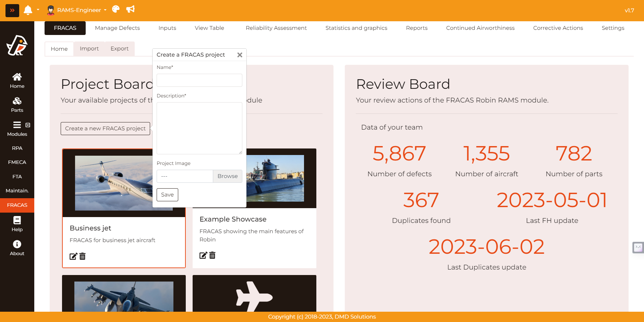Delete the Example Showcase project
This screenshot has width=644, height=322.
[212, 255]
